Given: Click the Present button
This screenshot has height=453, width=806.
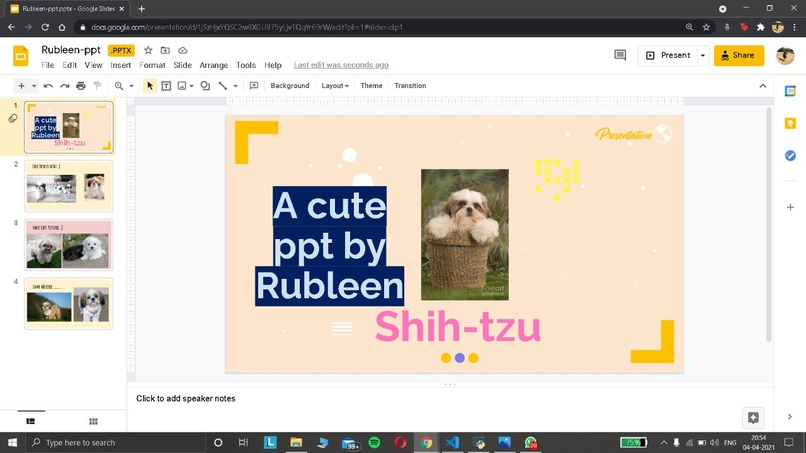Looking at the screenshot, I should click(668, 55).
